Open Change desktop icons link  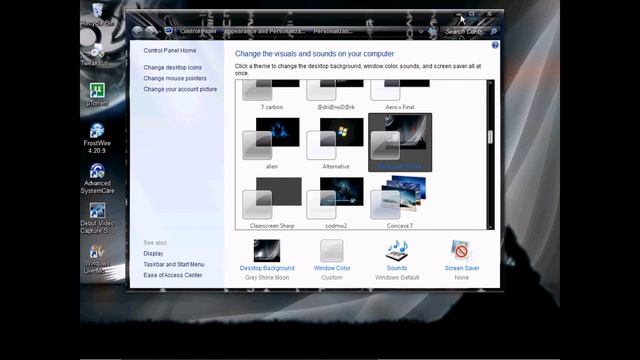coord(173,67)
